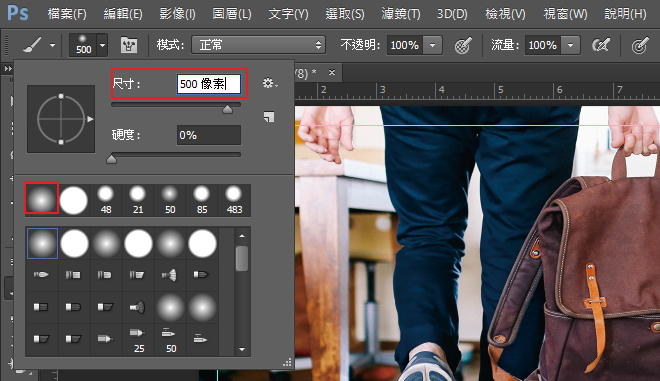The height and width of the screenshot is (381, 660).
Task: Select the Brush tool icon in options bar
Action: click(32, 45)
